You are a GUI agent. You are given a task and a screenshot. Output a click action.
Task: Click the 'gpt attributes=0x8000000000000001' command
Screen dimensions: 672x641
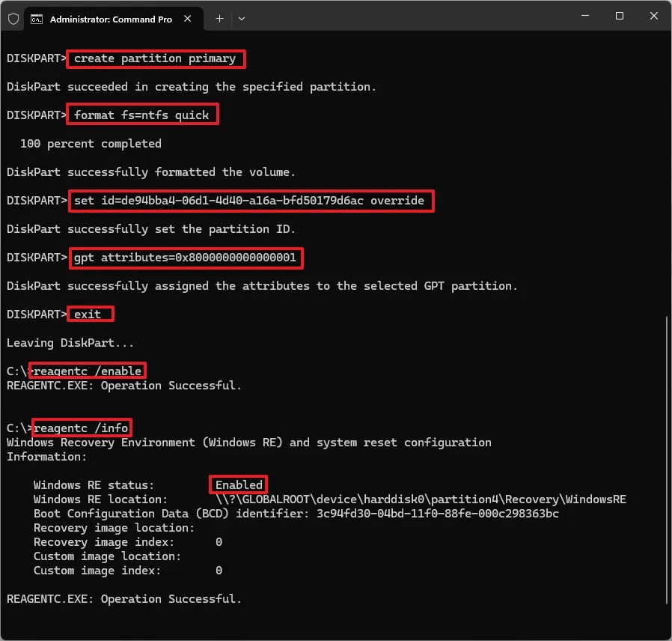[x=186, y=258]
